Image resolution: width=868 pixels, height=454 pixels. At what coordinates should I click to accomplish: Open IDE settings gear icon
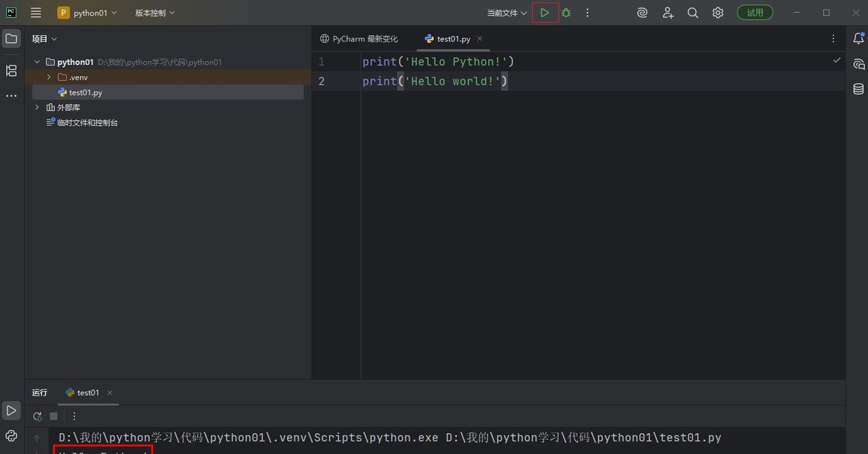pos(717,13)
